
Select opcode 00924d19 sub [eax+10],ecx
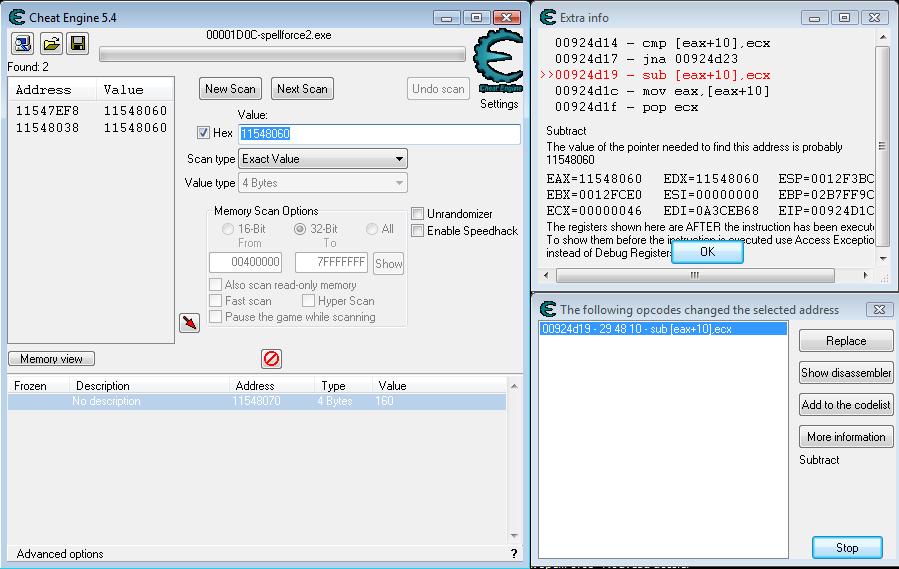pyautogui.click(x=663, y=329)
